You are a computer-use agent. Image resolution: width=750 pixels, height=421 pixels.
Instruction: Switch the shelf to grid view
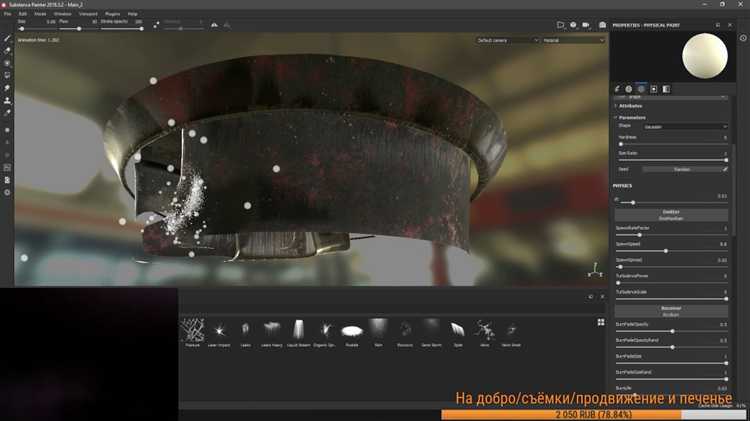click(x=600, y=322)
